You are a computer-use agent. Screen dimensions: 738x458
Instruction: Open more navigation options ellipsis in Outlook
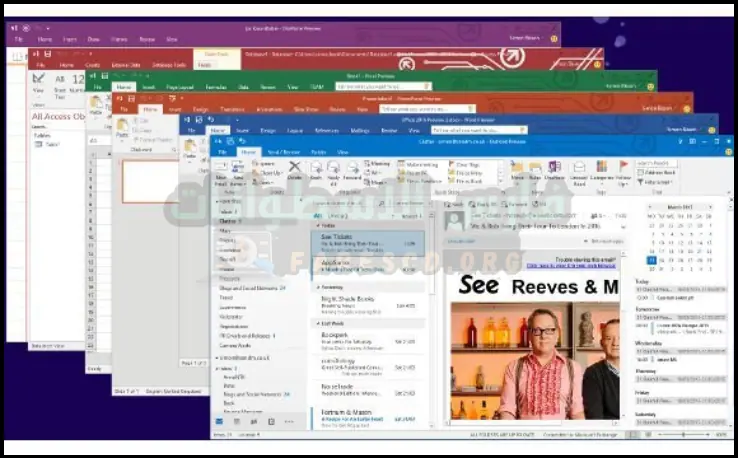tap(289, 421)
